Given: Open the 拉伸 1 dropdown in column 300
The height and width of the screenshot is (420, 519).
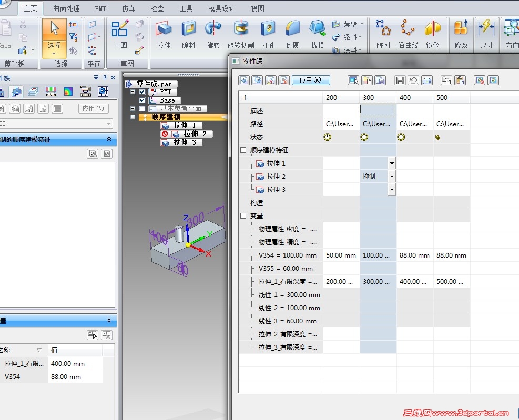Looking at the screenshot, I should [392, 163].
